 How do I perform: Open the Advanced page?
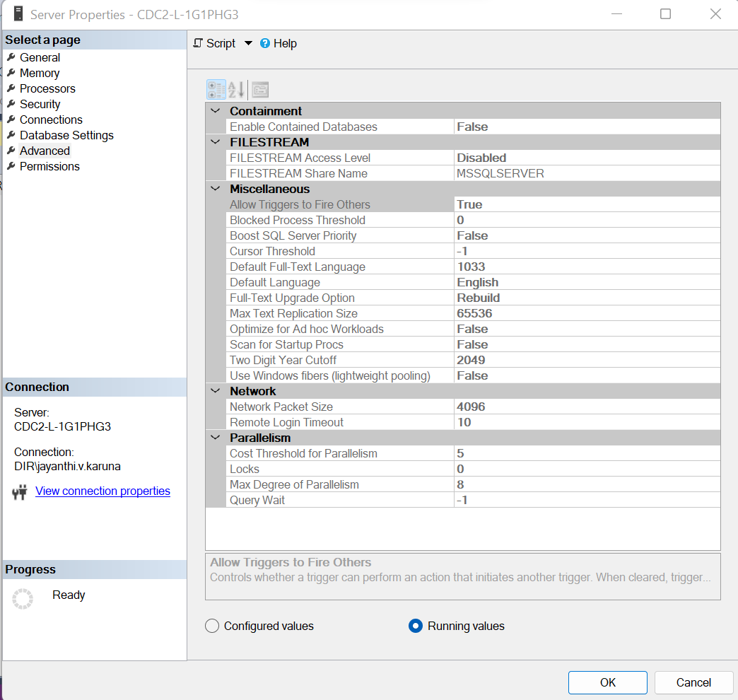tap(45, 151)
